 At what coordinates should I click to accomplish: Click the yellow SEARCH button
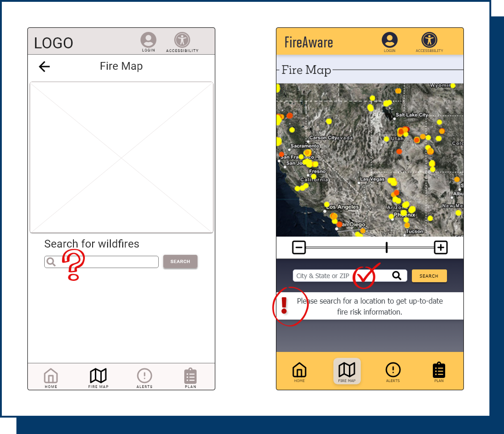[429, 276]
